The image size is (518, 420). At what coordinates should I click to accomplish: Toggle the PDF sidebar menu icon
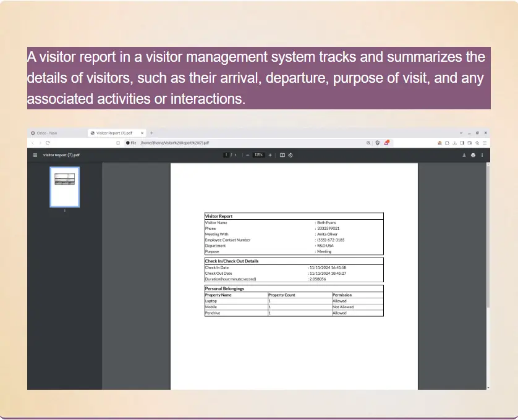[35, 155]
